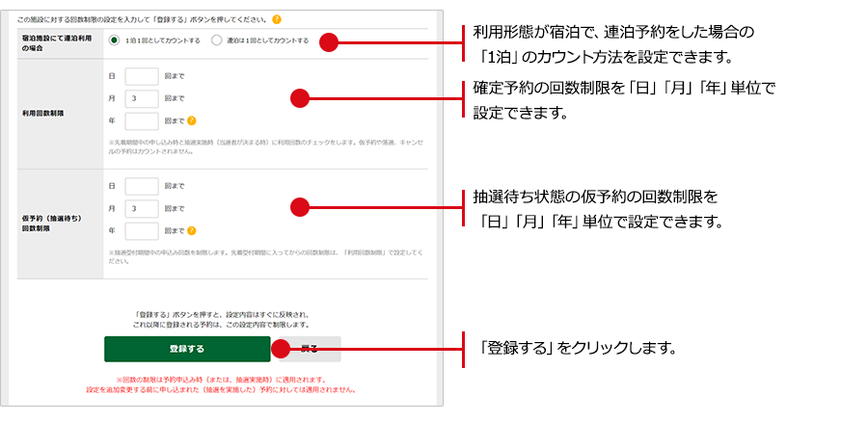Click the gray 戻る button
The width and height of the screenshot is (868, 422).
[313, 348]
